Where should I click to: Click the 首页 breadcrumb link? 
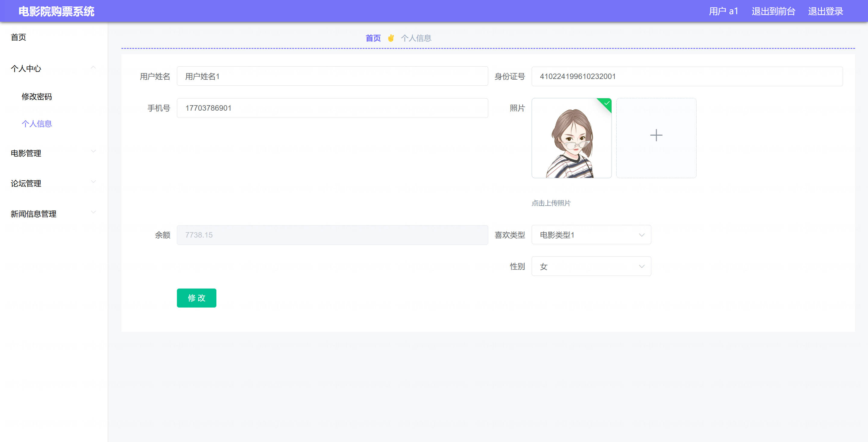[x=373, y=38]
